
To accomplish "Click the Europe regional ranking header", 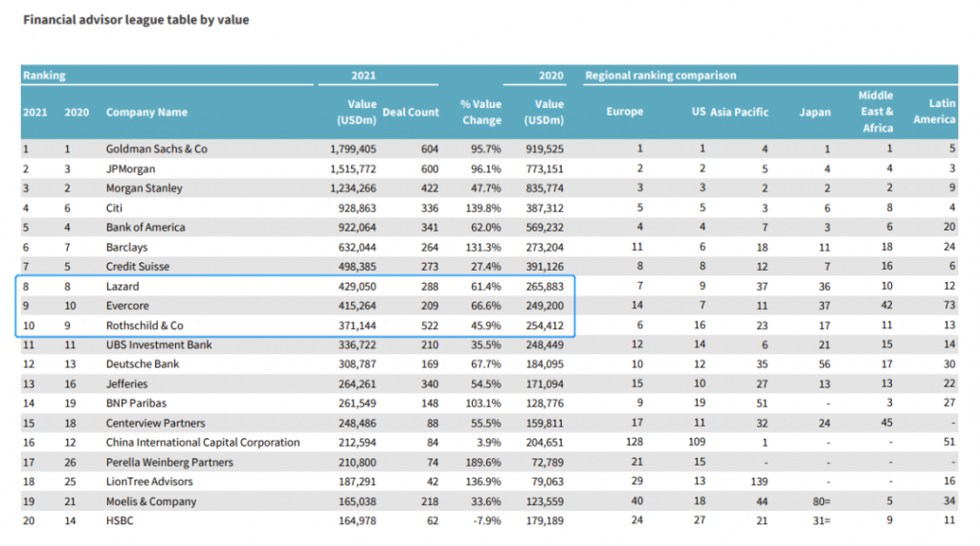I will point(624,112).
